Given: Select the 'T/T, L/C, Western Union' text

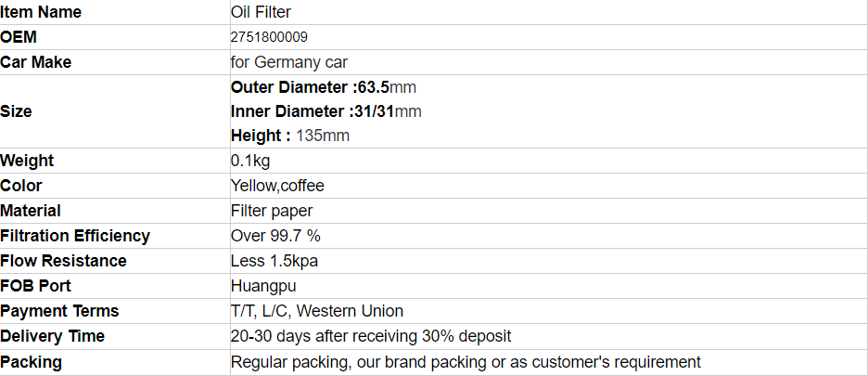Looking at the screenshot, I should tap(317, 311).
